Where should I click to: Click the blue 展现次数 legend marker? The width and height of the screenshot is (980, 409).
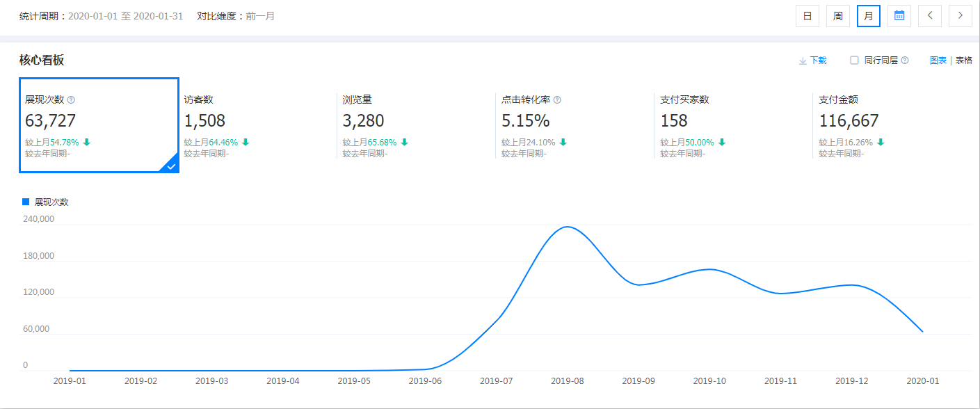(x=26, y=202)
